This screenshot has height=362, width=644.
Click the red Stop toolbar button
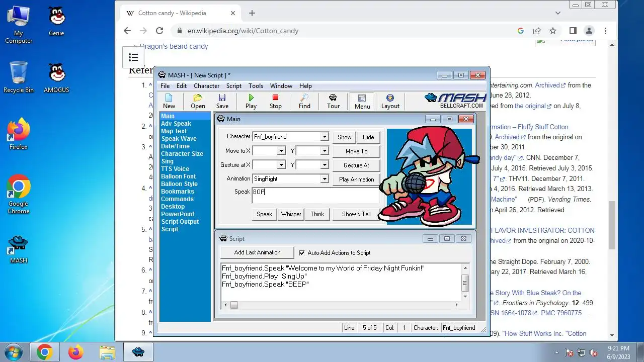tap(275, 101)
